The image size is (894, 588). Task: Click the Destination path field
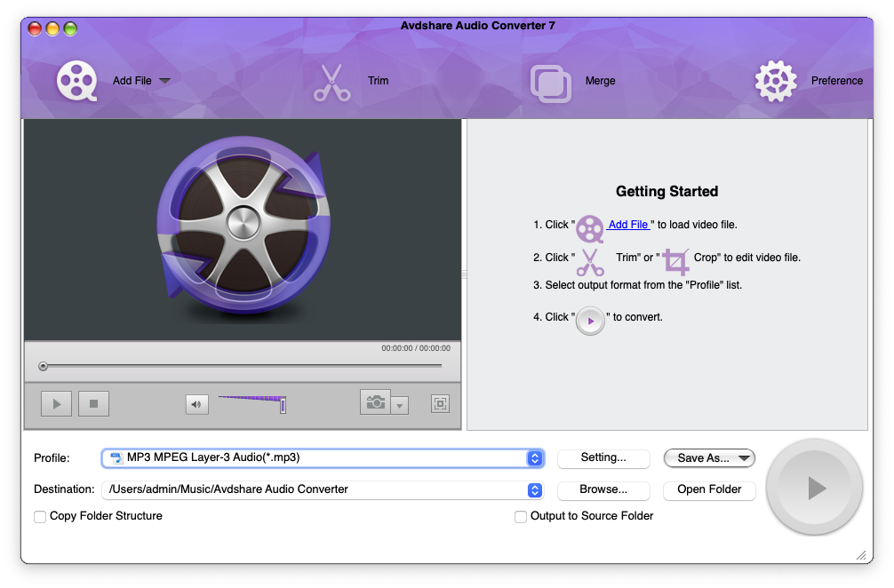pyautogui.click(x=323, y=490)
